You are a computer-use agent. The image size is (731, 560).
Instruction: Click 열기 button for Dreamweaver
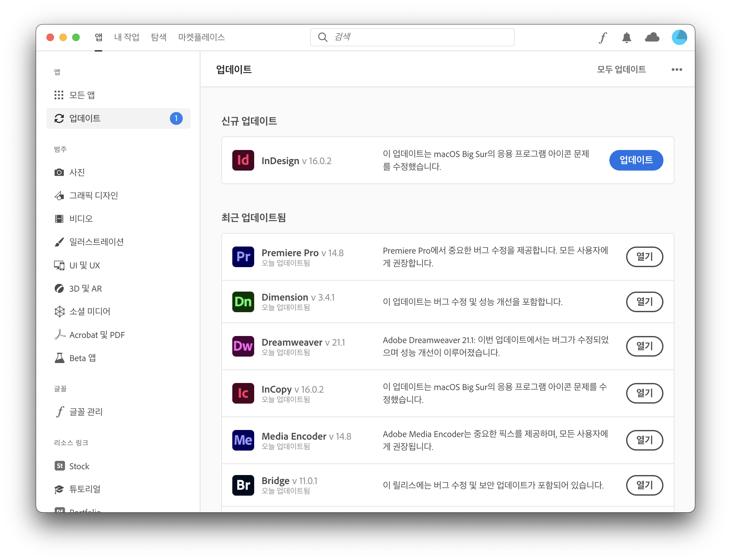pos(644,346)
